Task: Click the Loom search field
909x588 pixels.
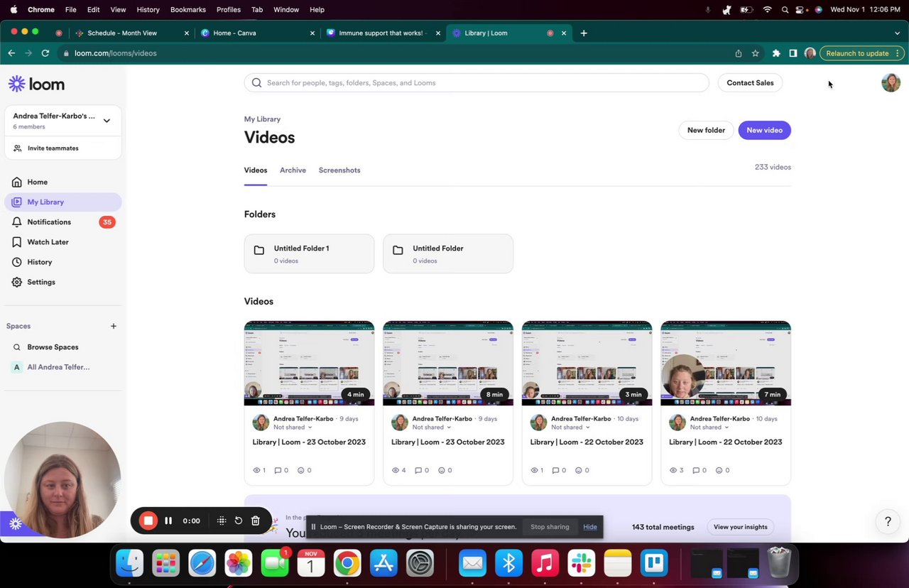Action: 477,82
